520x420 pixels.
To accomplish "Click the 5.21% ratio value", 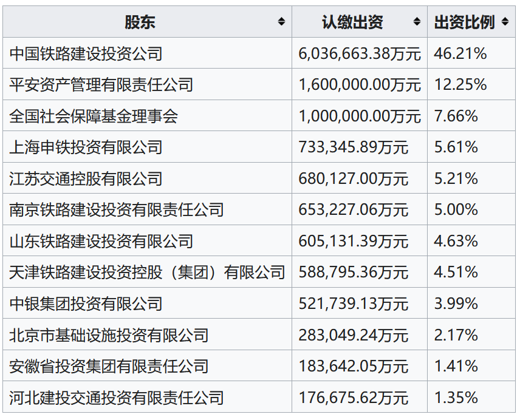I will 456,178.
